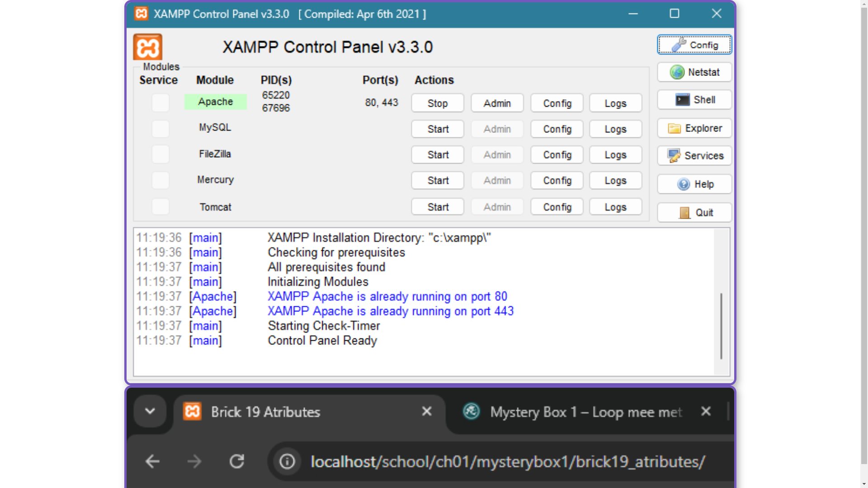The image size is (868, 488).
Task: Open Explorer with the folder icon button
Action: pos(694,128)
